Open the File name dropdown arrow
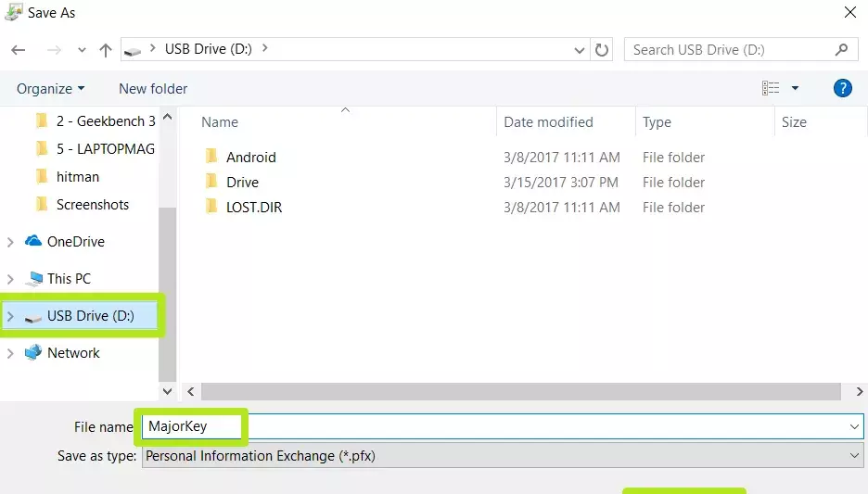 pyautogui.click(x=854, y=426)
